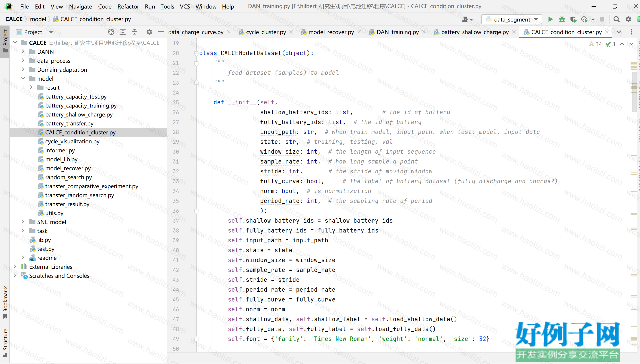The height and width of the screenshot is (364, 640).
Task: Expand the task folder
Action: click(23, 231)
